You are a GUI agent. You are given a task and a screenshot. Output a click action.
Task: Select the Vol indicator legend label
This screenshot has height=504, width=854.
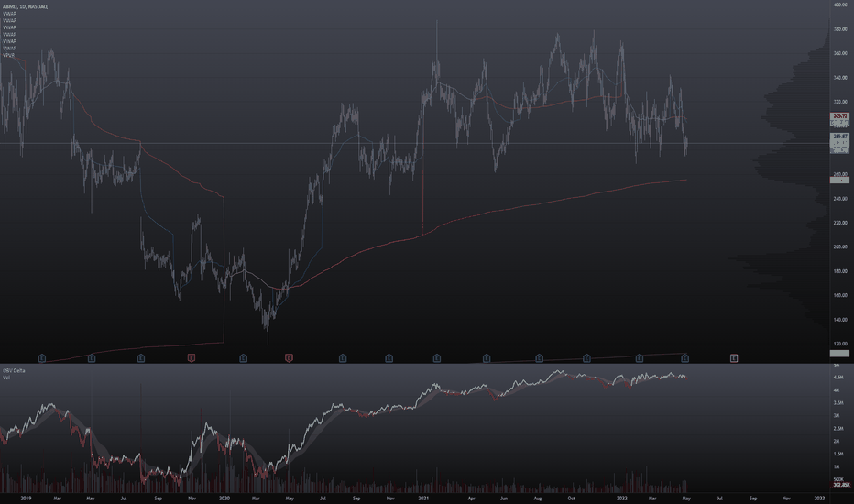tap(6, 377)
